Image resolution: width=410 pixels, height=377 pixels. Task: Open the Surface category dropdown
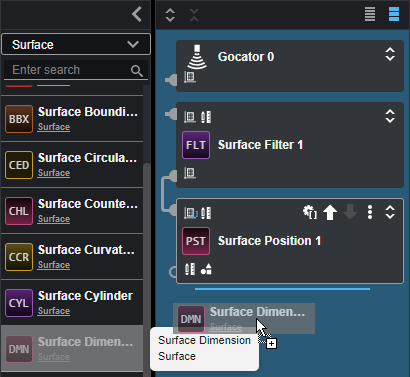point(76,44)
